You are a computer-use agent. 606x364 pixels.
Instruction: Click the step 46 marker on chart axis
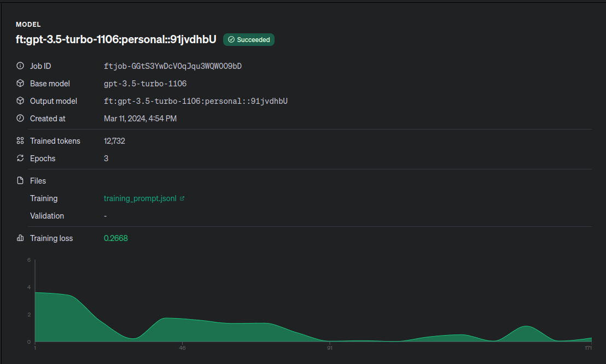pos(183,348)
